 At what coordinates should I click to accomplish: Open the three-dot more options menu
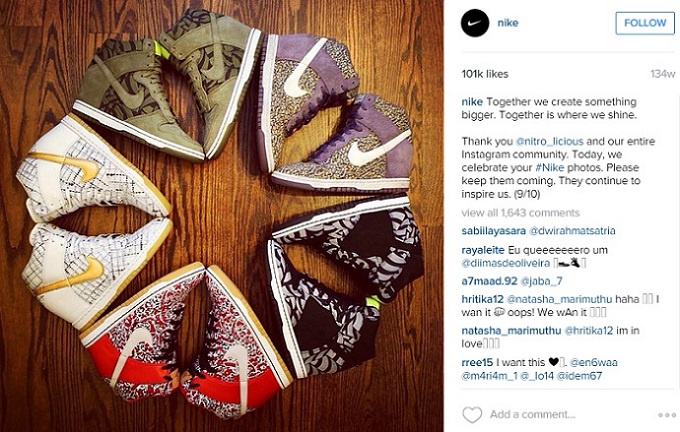[666, 415]
